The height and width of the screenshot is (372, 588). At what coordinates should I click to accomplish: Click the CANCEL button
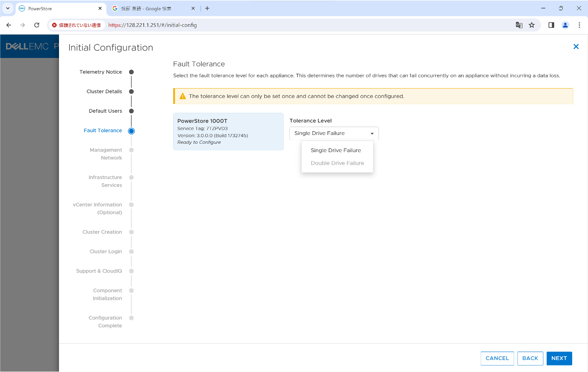point(497,358)
